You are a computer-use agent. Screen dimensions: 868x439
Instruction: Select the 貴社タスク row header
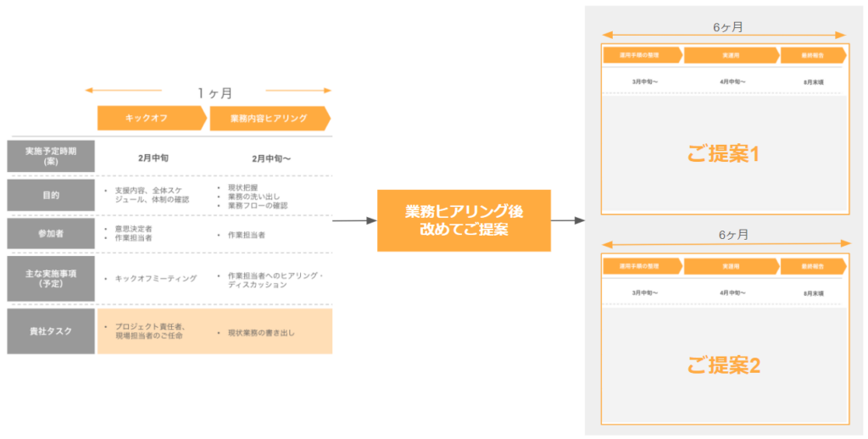click(51, 331)
